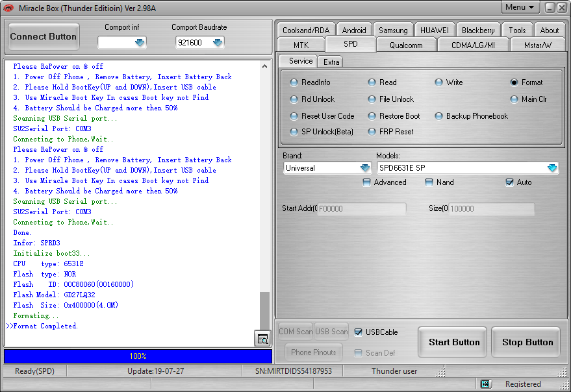Open the Comport Baudrate dropdown
The height and width of the screenshot is (392, 571).
click(218, 43)
